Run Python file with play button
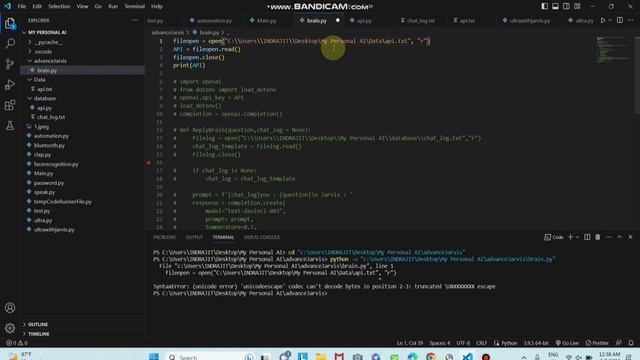 [x=602, y=20]
